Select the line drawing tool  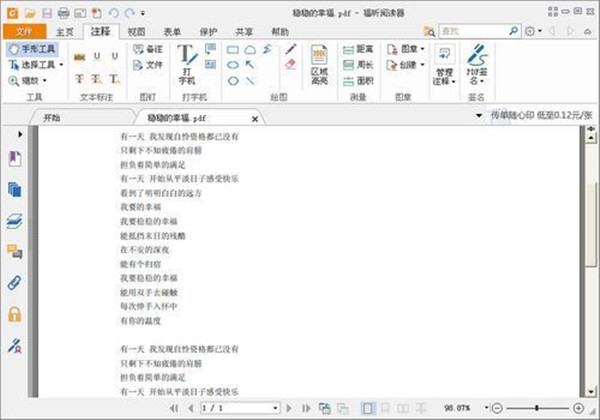[250, 81]
